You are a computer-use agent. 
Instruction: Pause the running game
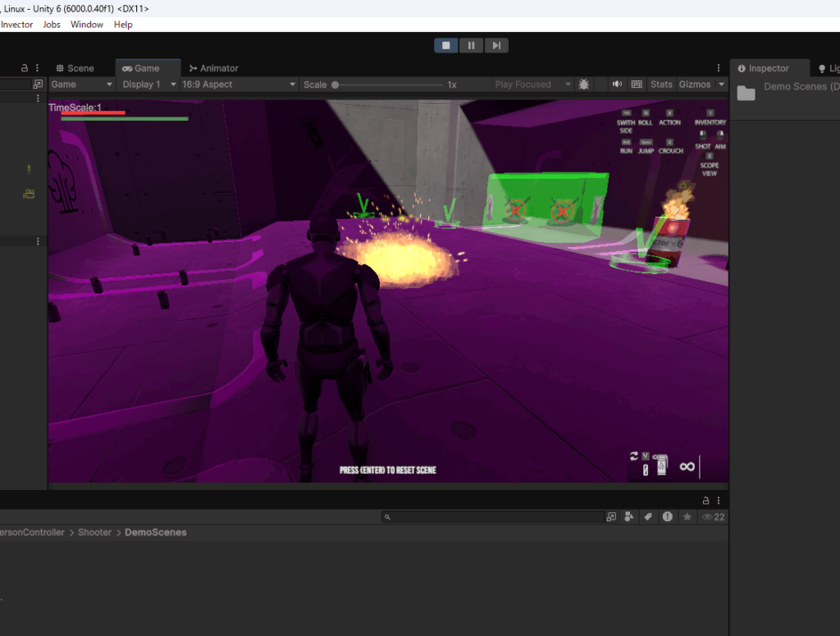471,45
